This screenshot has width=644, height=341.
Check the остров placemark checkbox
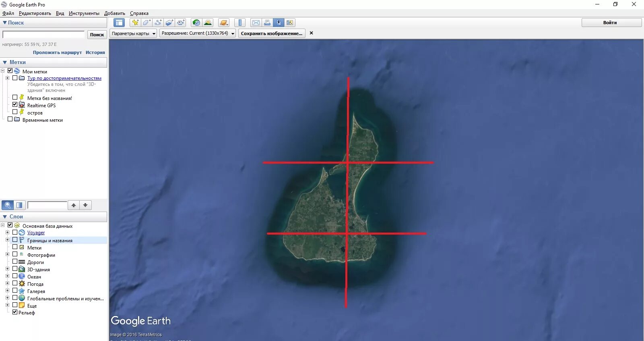(15, 112)
